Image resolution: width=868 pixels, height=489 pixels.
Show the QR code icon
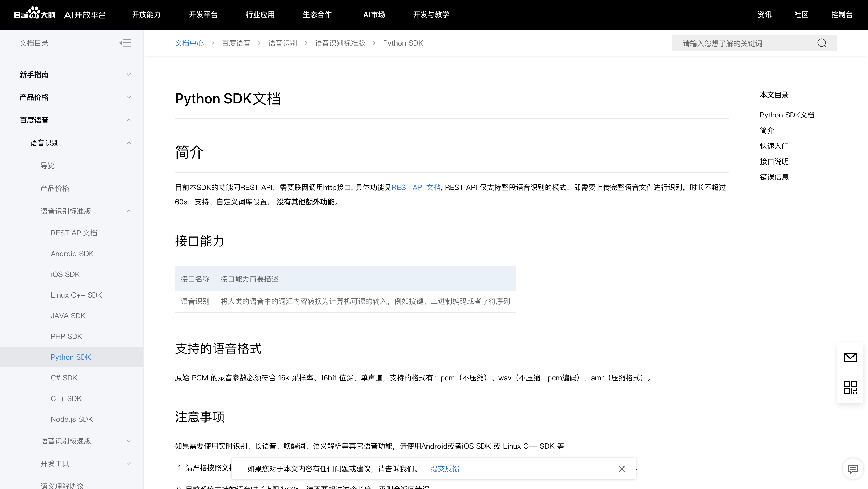[850, 387]
